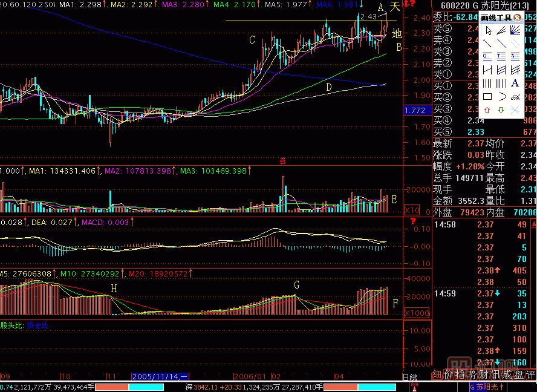Select the text annotation 'A' tool
537x392 pixels.
tap(515, 83)
